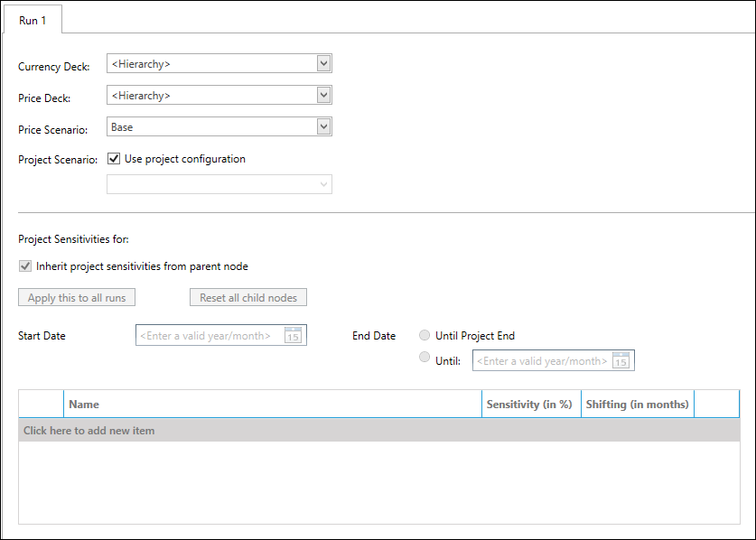Toggle Inherit project sensitivities from parent node
The width and height of the screenshot is (756, 540).
25,266
